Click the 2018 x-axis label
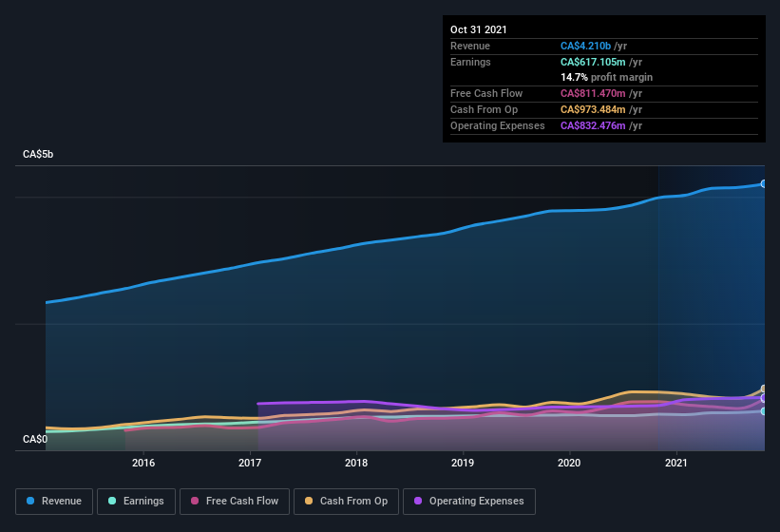This screenshot has height=532, width=780. point(356,463)
